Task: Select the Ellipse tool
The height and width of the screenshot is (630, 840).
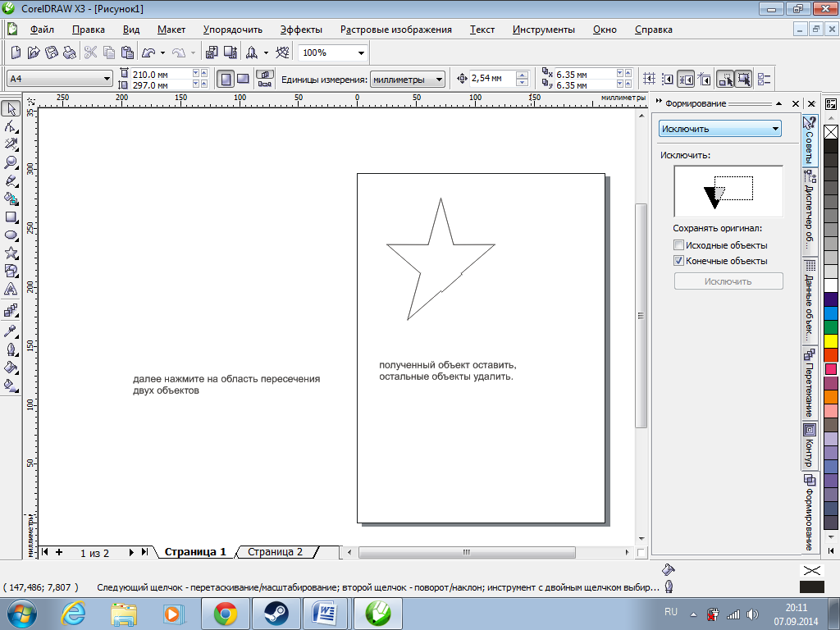Action: pyautogui.click(x=11, y=235)
